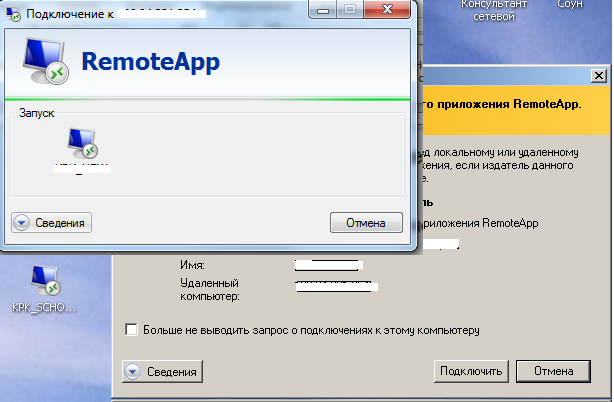Click Отмена in the RemoteApp connection window
This screenshot has width=614, height=402.
coord(366,223)
